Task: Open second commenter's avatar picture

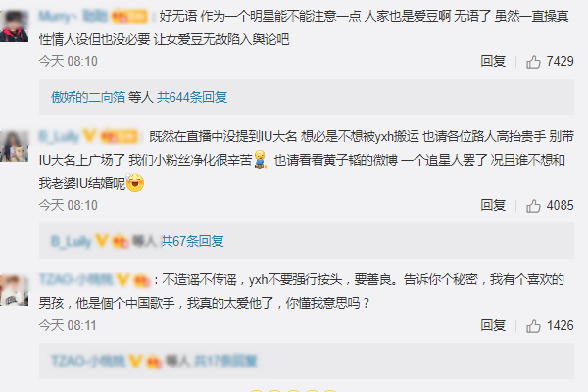Action: pyautogui.click(x=15, y=146)
